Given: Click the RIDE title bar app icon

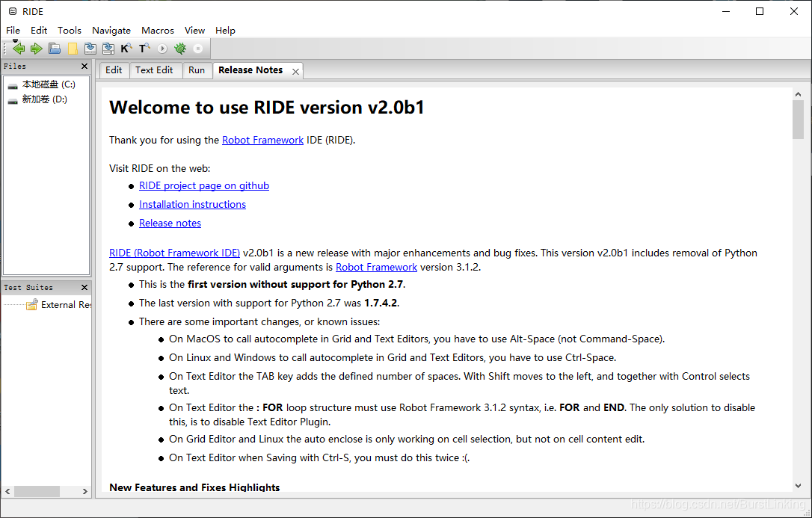Looking at the screenshot, I should [13, 11].
